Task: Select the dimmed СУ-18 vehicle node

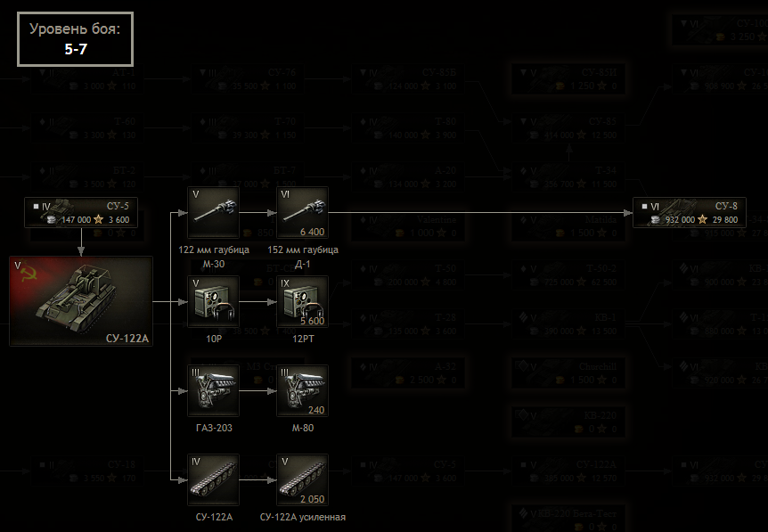Action: point(87,471)
